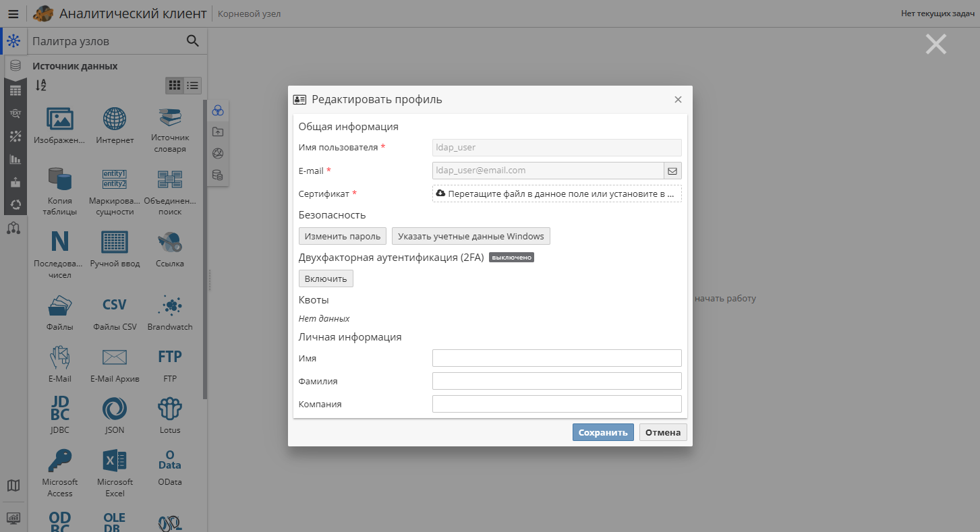Select the Ручной ввод node
980x532 pixels.
115,249
